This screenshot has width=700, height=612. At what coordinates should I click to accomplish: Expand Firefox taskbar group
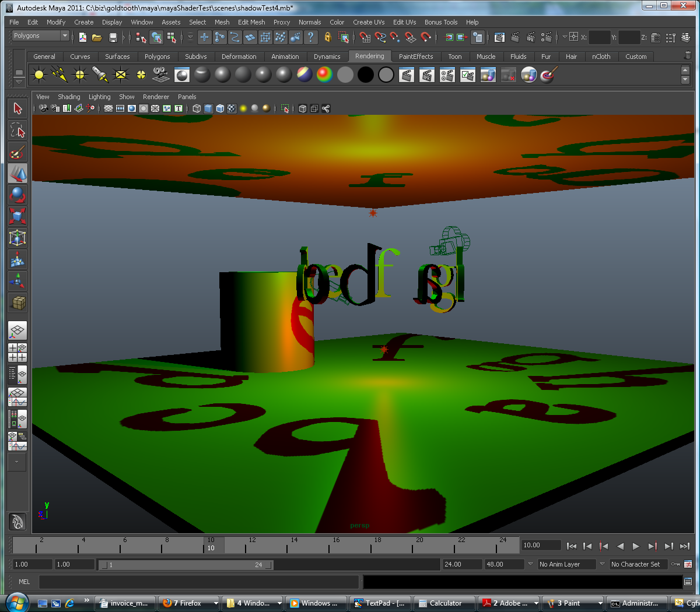click(x=215, y=603)
